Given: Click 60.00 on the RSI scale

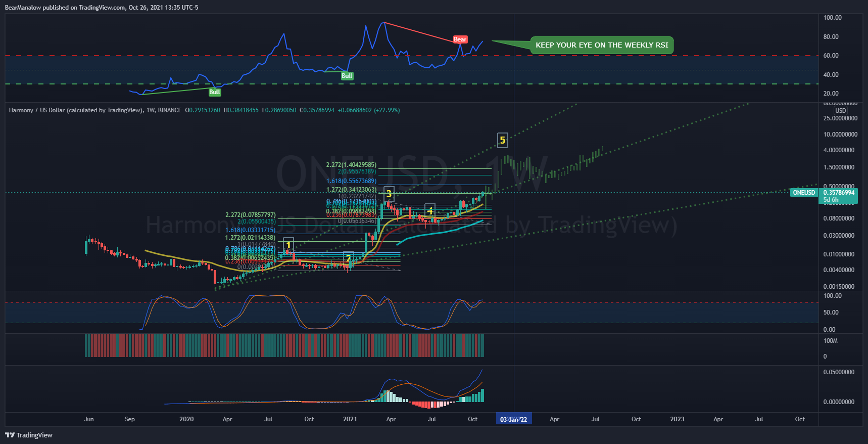Looking at the screenshot, I should tap(831, 56).
